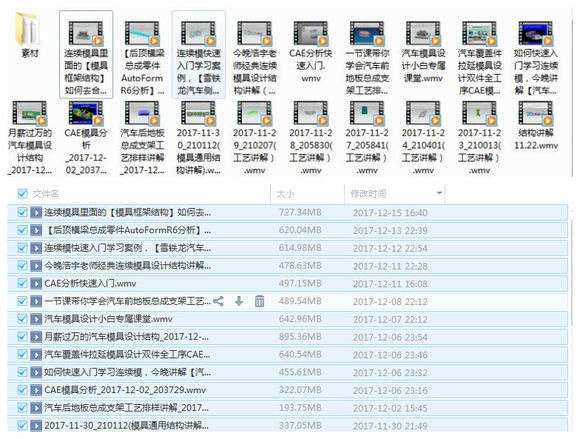
Task: Uncheck the 2017-11-30_210112 list row checkbox
Action: pyautogui.click(x=22, y=425)
